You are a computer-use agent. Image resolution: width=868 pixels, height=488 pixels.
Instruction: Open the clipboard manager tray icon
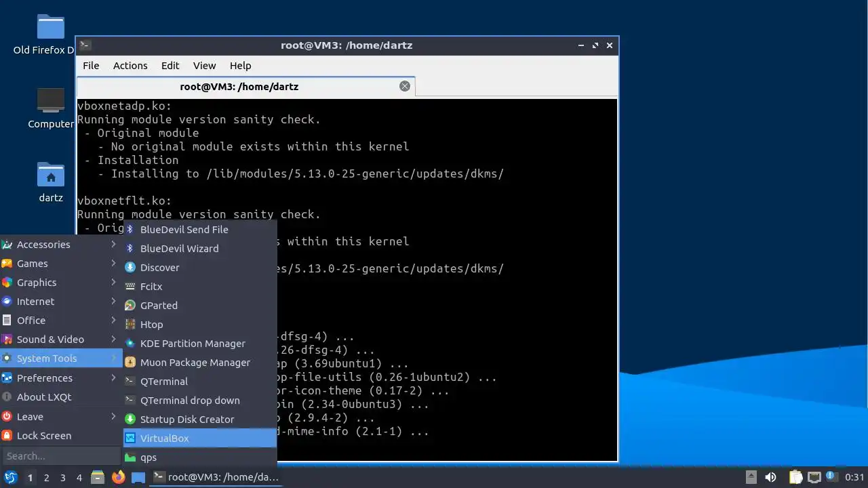coord(795,477)
